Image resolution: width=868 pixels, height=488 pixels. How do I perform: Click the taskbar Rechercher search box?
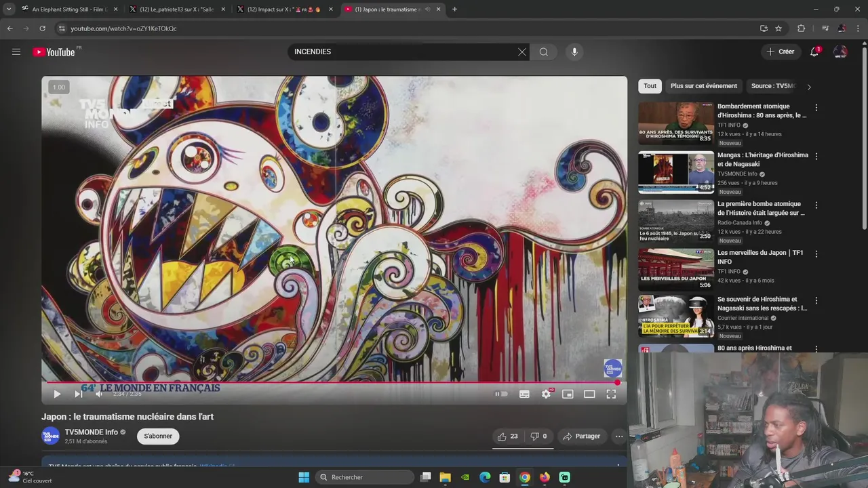tap(365, 477)
